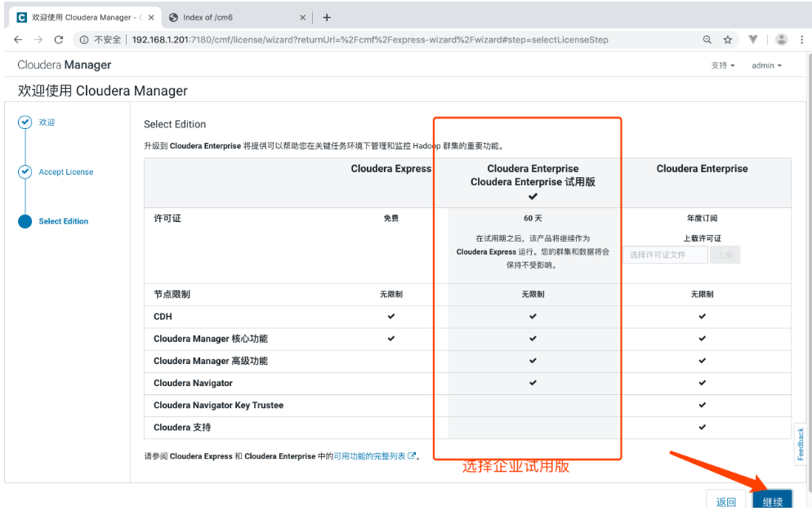Close the Cloudera Manager browser tab
The width and height of the screenshot is (812, 511).
151,18
